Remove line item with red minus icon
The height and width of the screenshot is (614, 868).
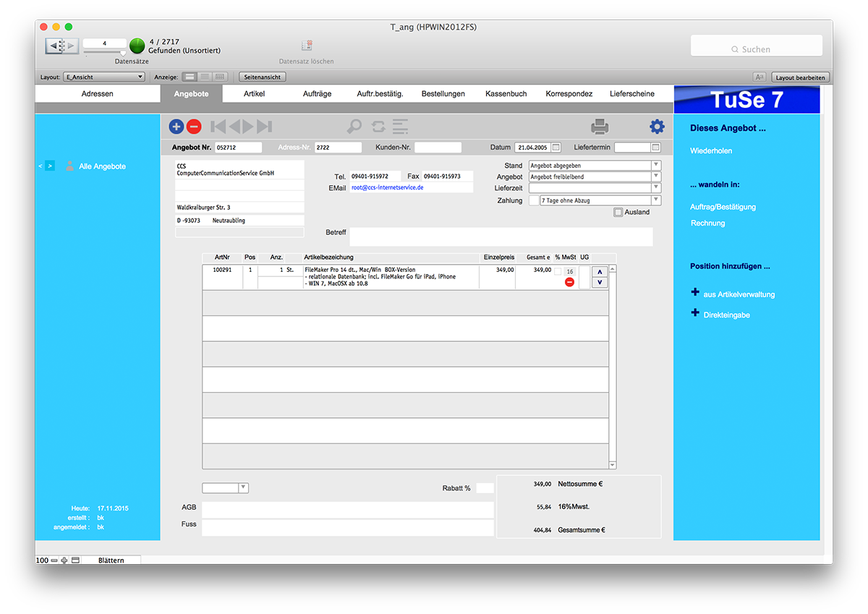(569, 282)
